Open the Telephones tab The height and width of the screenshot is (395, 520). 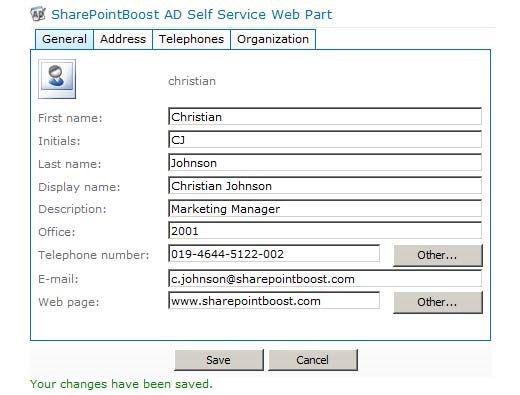(191, 39)
